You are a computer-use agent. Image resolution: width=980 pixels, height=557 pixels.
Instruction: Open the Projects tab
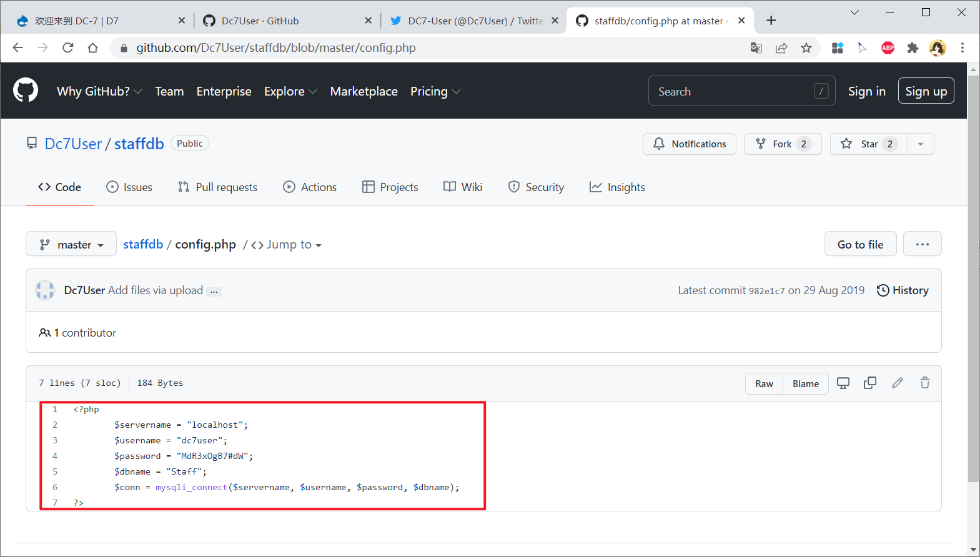click(x=390, y=187)
